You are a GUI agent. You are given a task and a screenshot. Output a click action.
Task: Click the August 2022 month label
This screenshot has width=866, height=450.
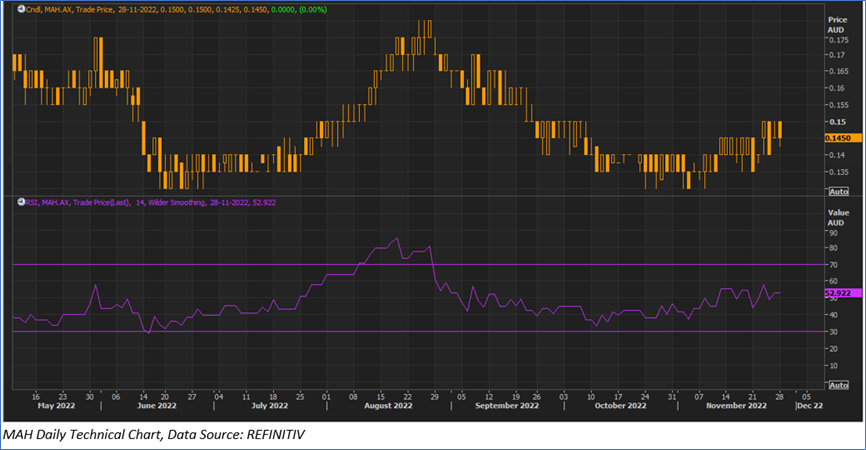388,406
